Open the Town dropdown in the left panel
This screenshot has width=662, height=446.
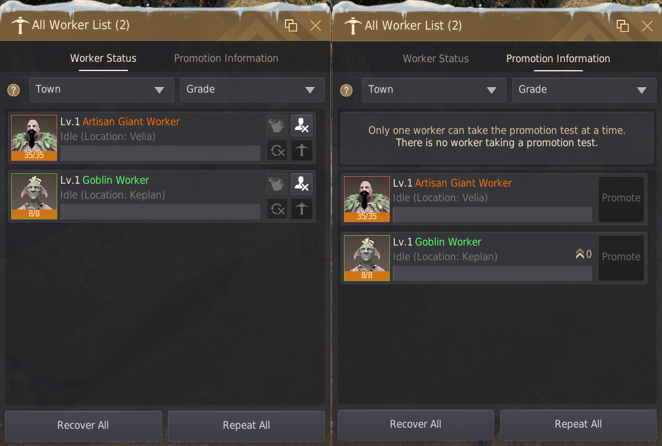tap(101, 90)
